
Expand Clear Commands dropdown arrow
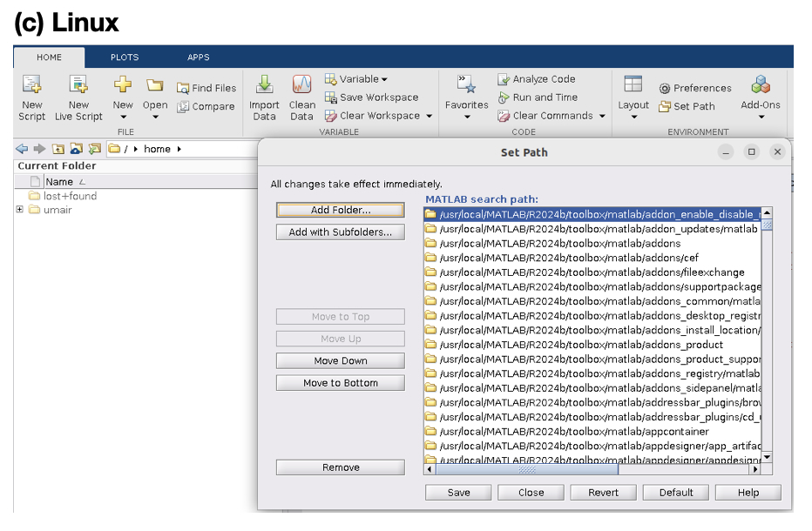pos(602,116)
